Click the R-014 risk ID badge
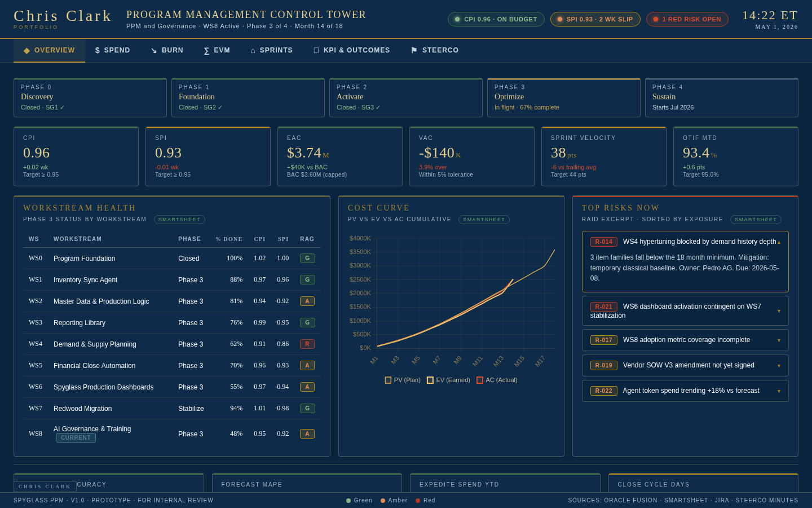 coord(604,242)
